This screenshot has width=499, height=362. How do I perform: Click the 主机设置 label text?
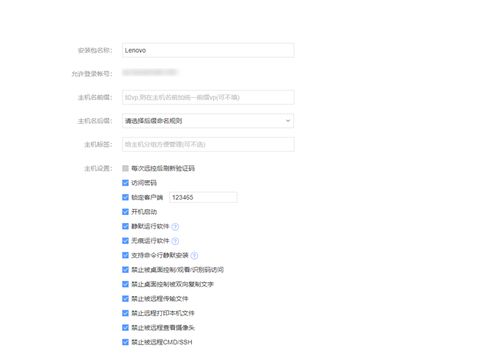click(x=98, y=168)
